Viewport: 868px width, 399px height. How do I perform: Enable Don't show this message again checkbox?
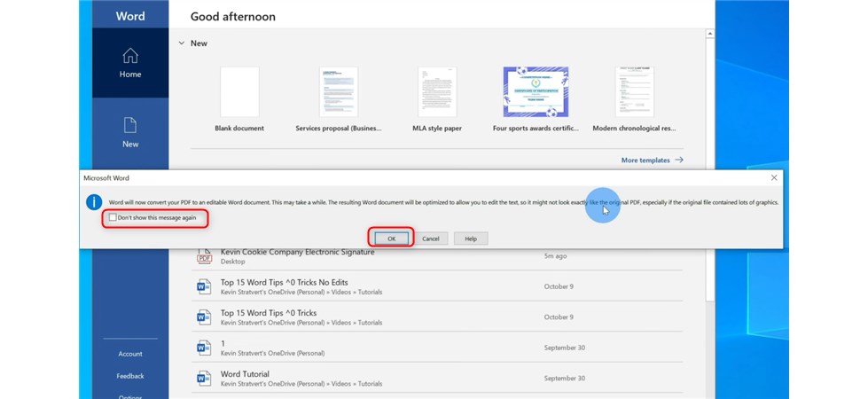pos(113,217)
